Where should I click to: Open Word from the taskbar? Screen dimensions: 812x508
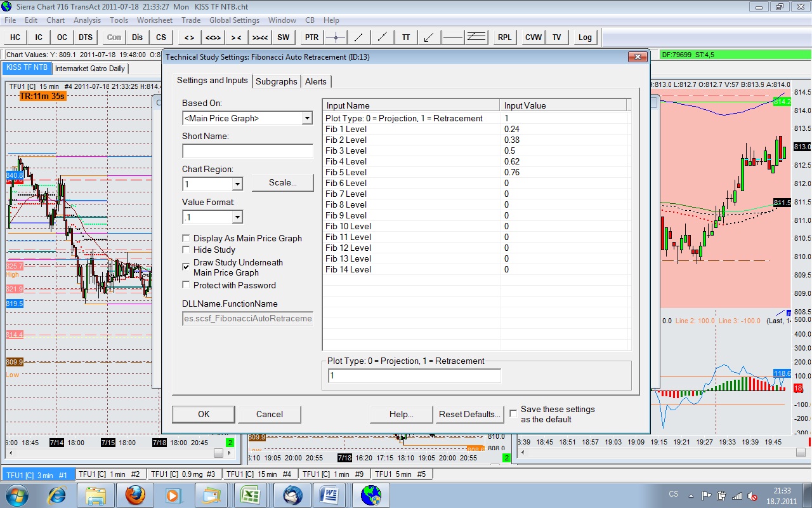(x=330, y=494)
